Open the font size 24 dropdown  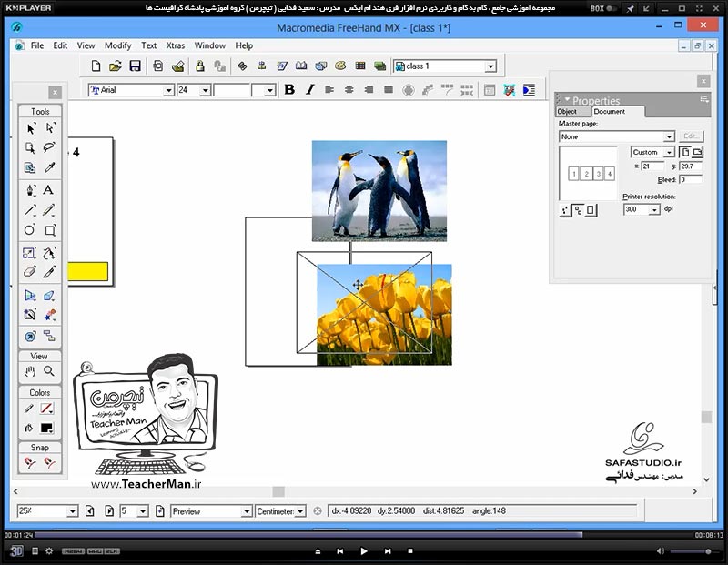206,90
